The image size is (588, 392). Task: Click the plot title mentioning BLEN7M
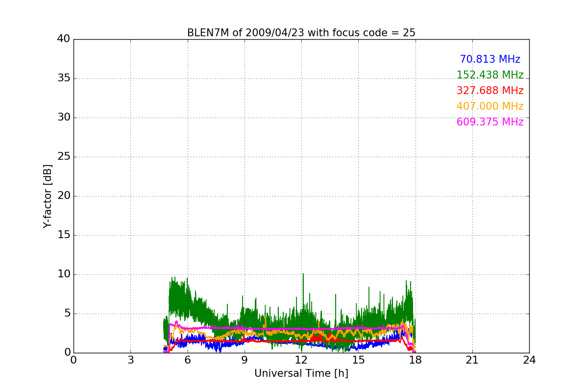301,33
